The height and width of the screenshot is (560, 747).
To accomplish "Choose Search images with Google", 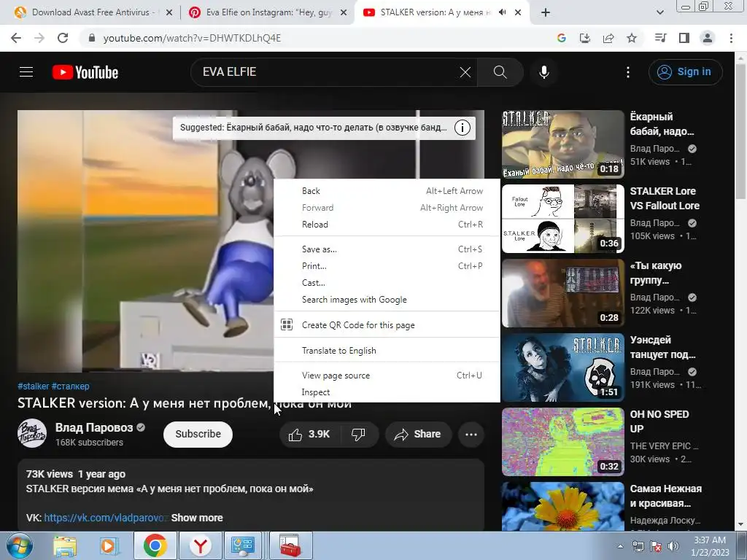I will pyautogui.click(x=387, y=300).
